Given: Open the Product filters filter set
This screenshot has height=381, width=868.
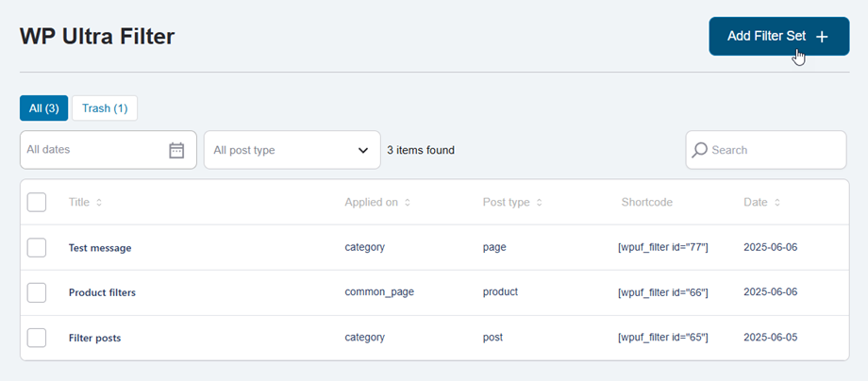Looking at the screenshot, I should coord(102,292).
